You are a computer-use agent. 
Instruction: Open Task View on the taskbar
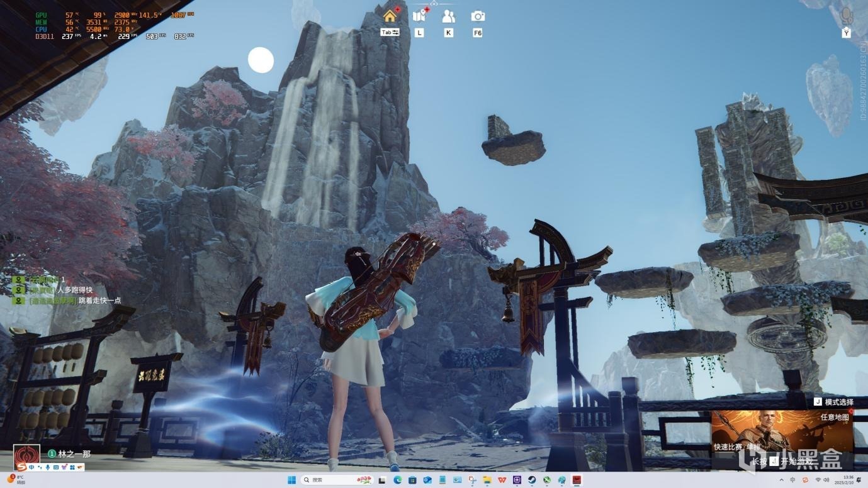click(382, 480)
